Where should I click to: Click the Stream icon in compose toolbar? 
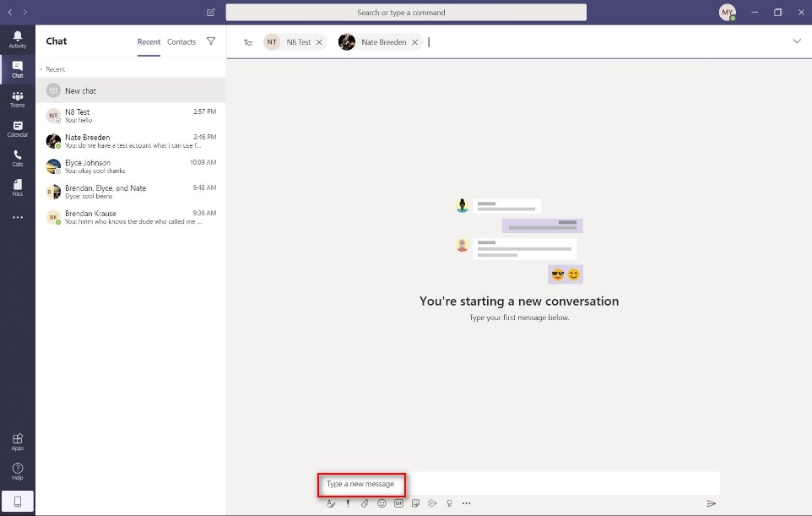tap(432, 503)
